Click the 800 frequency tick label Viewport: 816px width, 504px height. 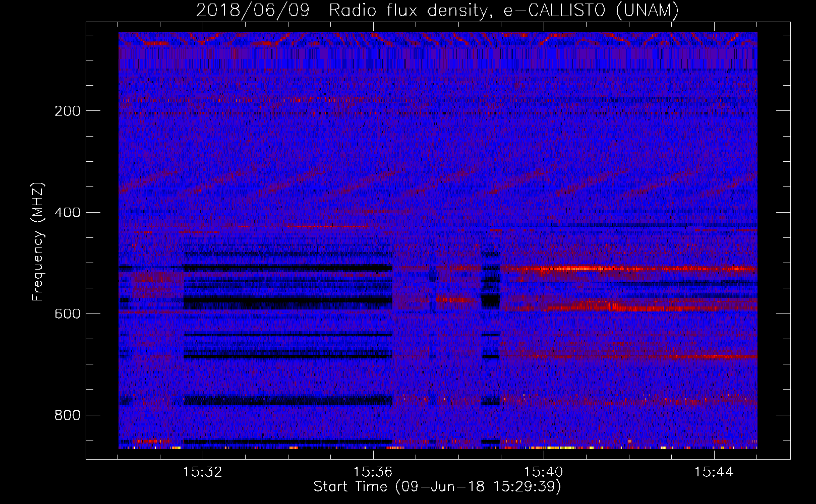click(68, 415)
